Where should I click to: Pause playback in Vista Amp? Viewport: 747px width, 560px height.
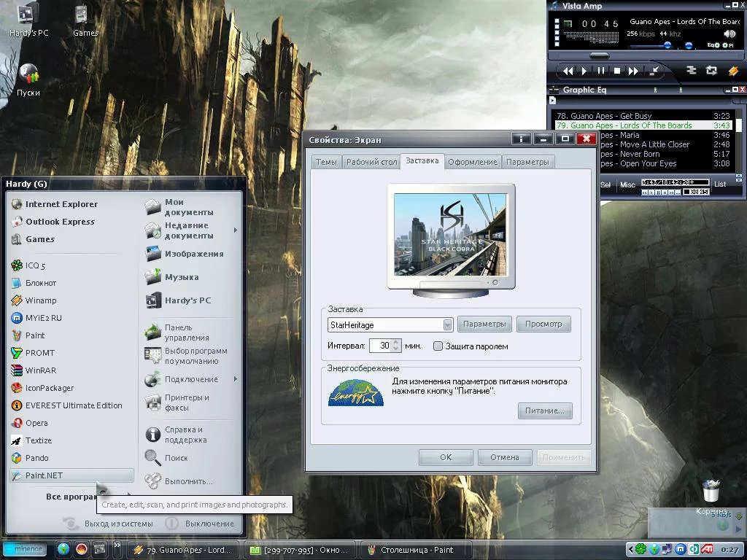click(601, 71)
